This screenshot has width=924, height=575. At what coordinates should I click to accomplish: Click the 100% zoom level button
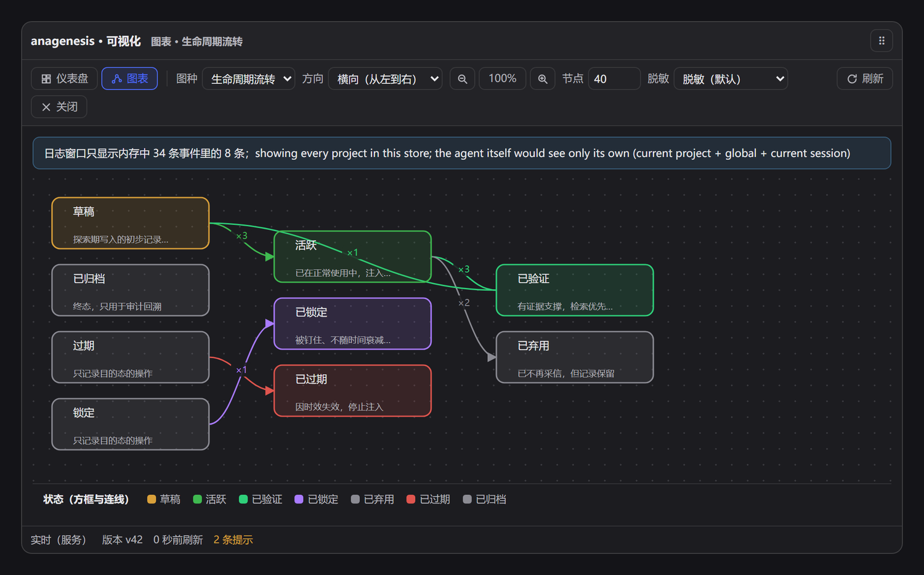503,79
